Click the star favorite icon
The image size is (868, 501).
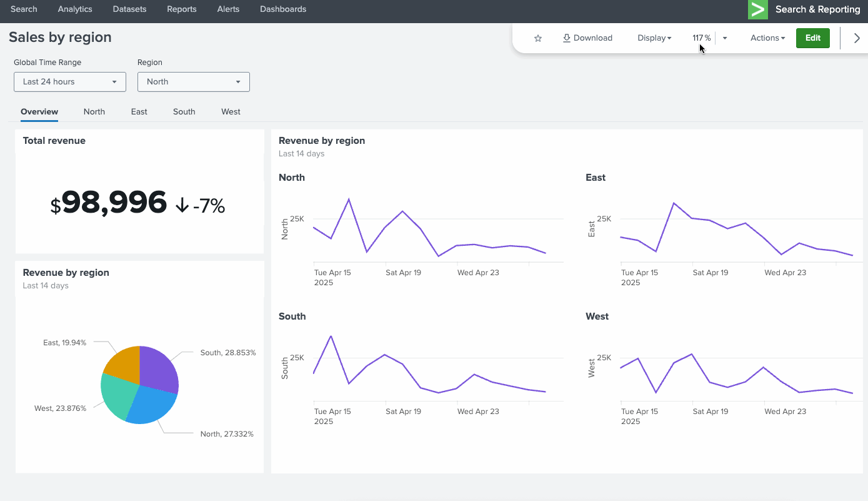[537, 38]
